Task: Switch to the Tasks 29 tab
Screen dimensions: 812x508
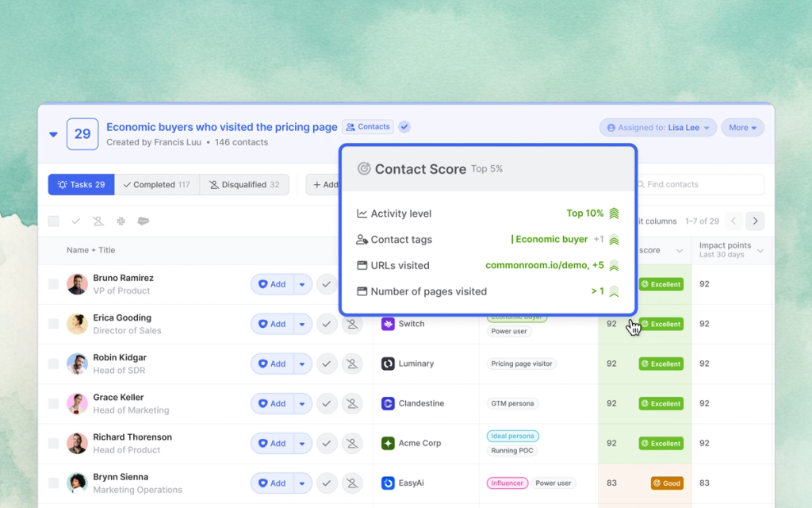Action: (82, 184)
